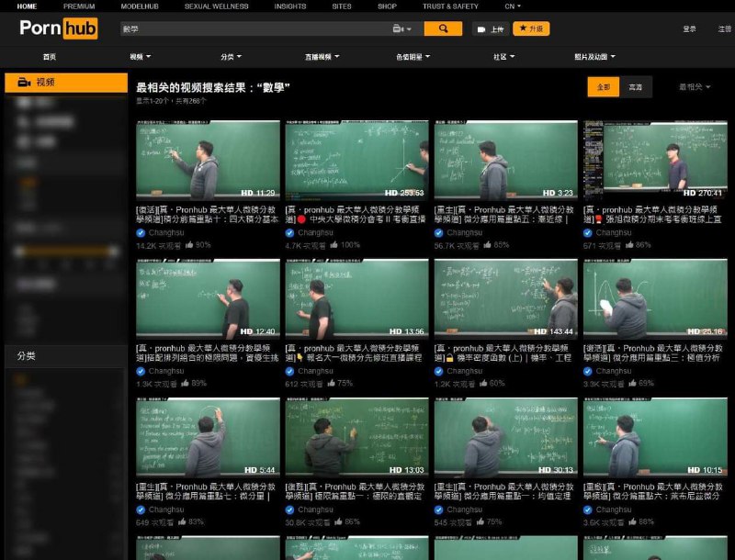Click the verified badge beside Changhsu under the 10:15 video
Image resolution: width=735 pixels, height=560 pixels.
click(x=587, y=510)
